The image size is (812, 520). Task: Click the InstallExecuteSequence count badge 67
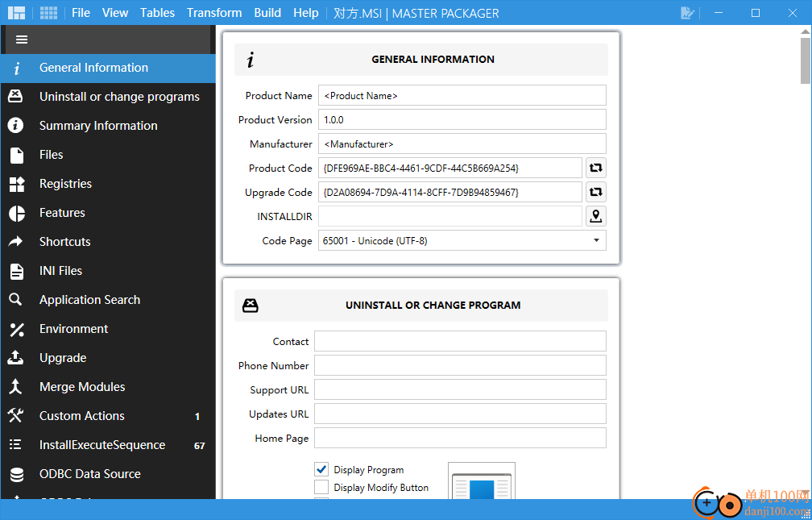[x=200, y=445]
